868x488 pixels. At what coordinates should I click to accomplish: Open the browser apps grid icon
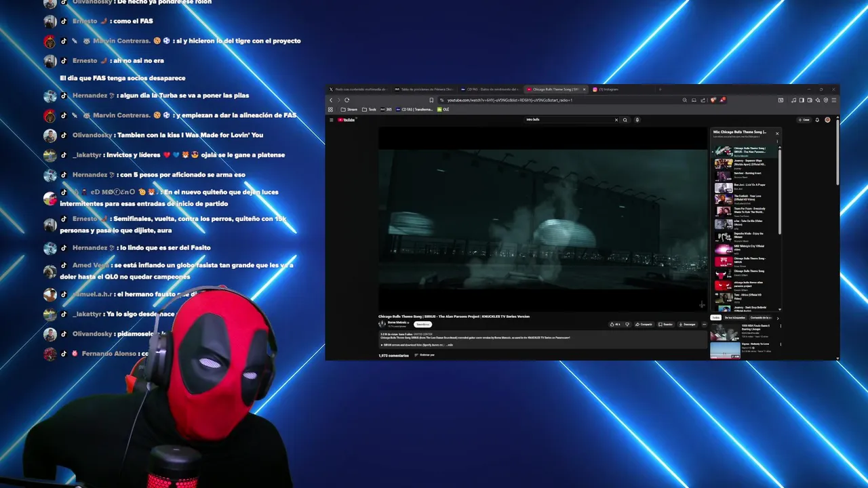pos(331,109)
